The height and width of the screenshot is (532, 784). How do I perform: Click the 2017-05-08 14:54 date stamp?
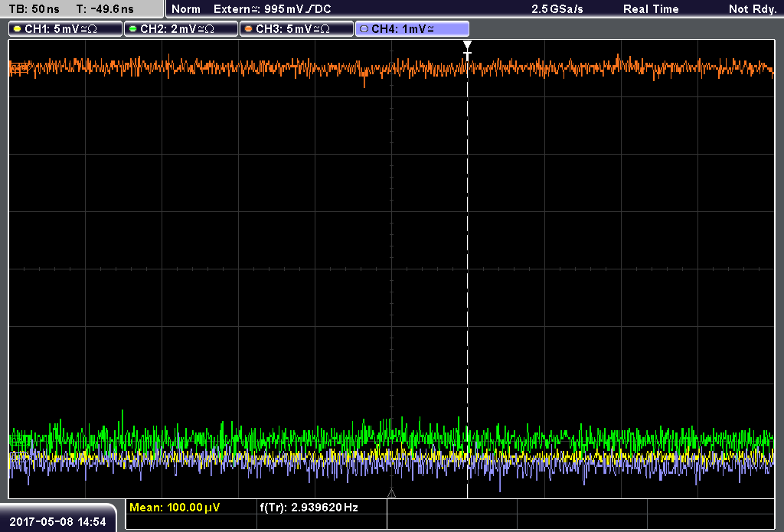[x=58, y=522]
